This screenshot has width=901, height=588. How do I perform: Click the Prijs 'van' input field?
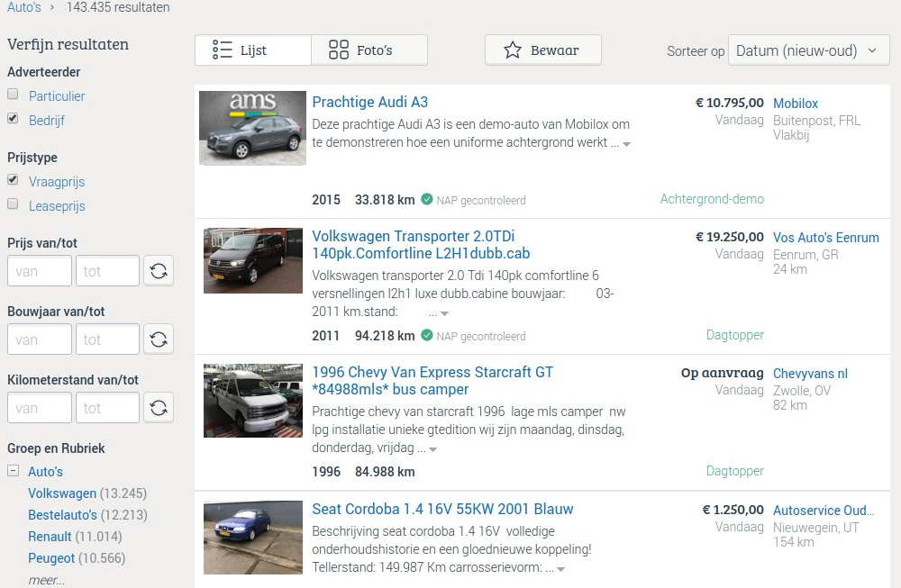point(40,270)
